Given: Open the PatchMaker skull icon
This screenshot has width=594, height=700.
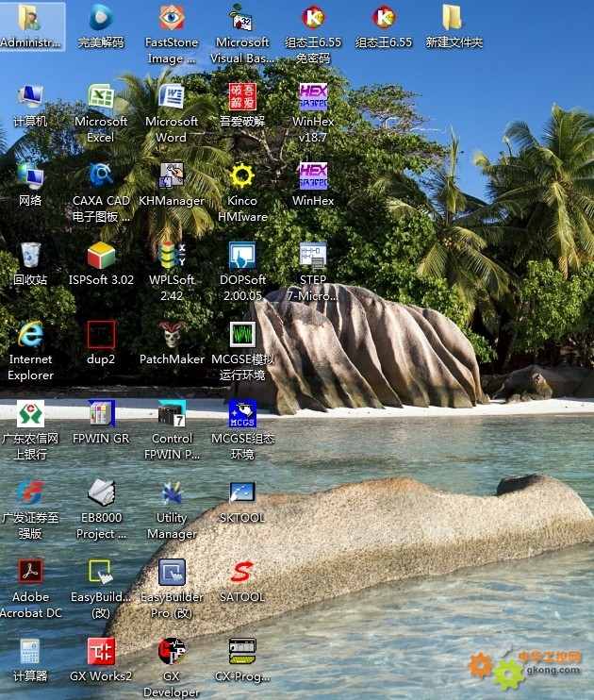Looking at the screenshot, I should pyautogui.click(x=172, y=335).
